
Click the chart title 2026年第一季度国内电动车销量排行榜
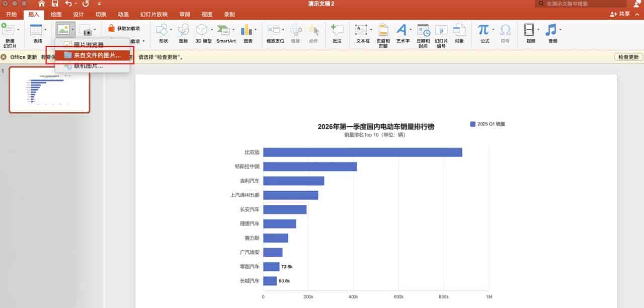pyautogui.click(x=376, y=127)
